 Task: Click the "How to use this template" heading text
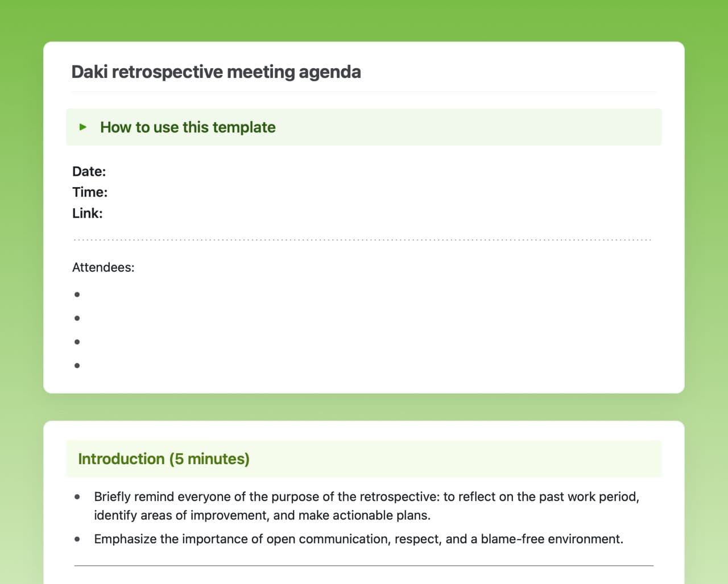click(188, 127)
